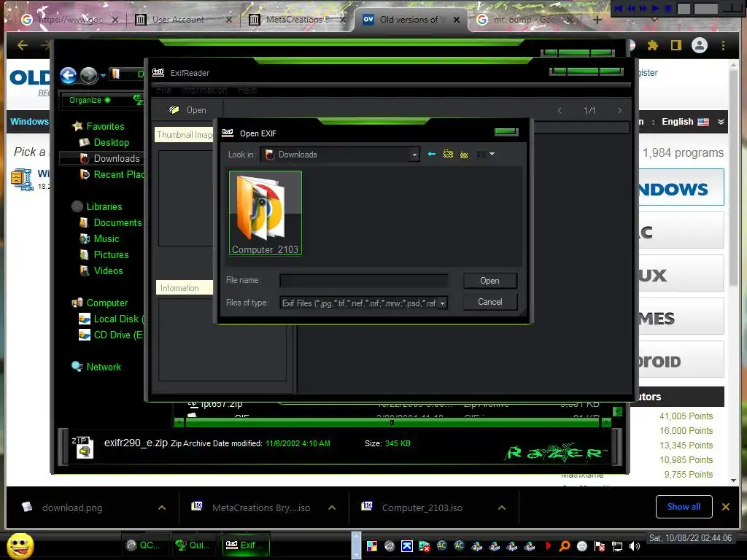Click the Explorer horizontal scrollbar

pyautogui.click(x=392, y=422)
